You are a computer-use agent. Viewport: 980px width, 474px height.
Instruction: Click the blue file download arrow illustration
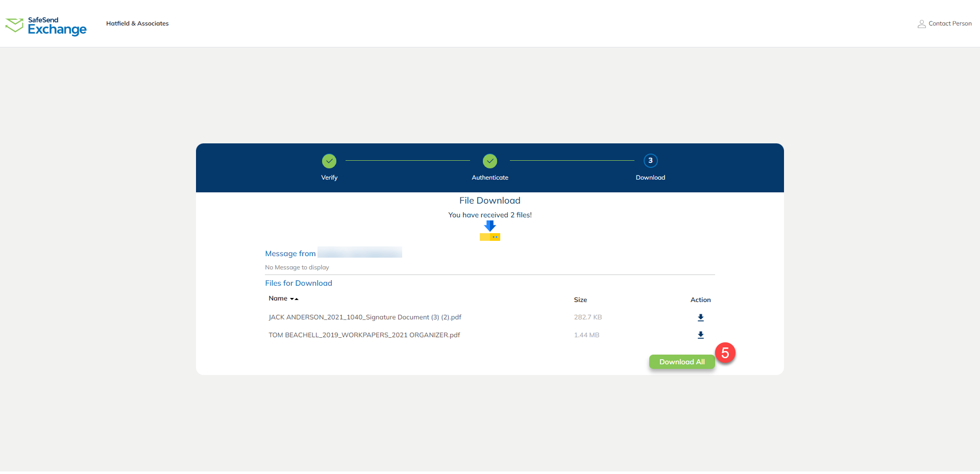pyautogui.click(x=489, y=230)
